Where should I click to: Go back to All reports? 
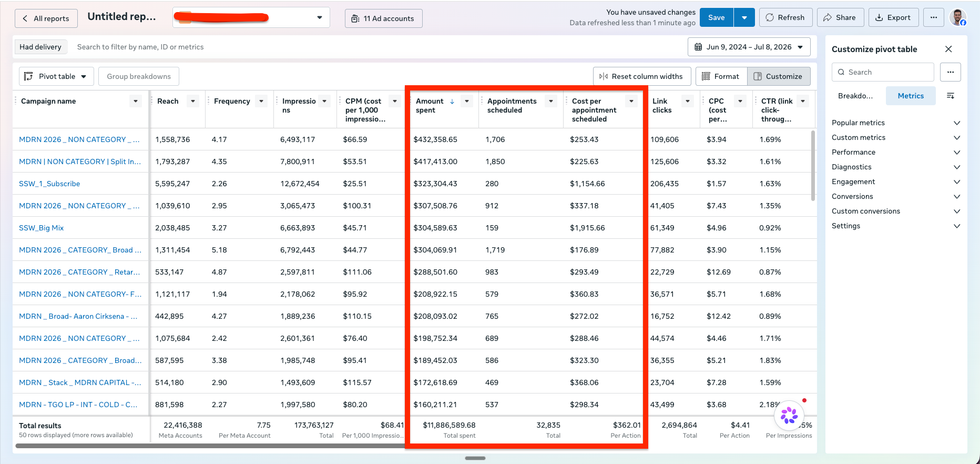coord(46,18)
